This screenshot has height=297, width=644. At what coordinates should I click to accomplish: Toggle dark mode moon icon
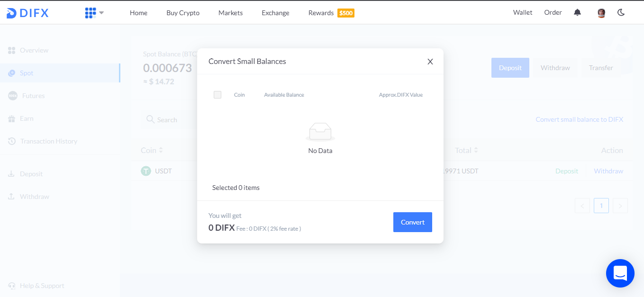point(621,13)
